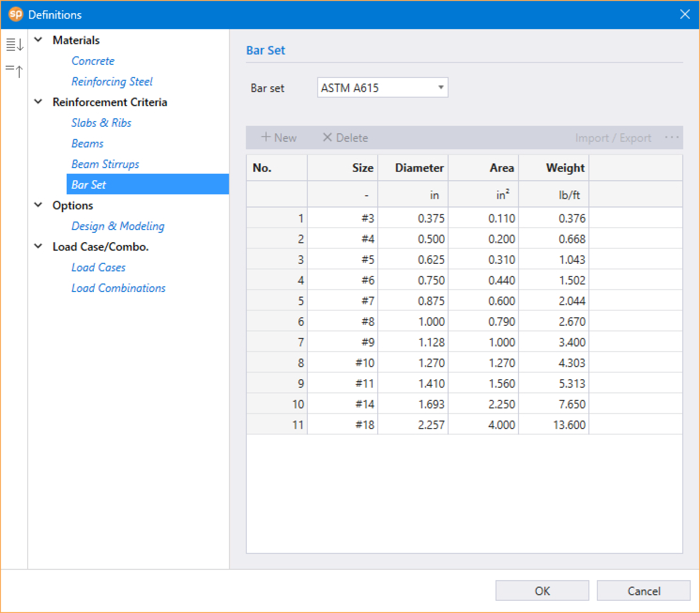Open Beam Stirrups criteria
This screenshot has width=700, height=613.
tap(105, 164)
